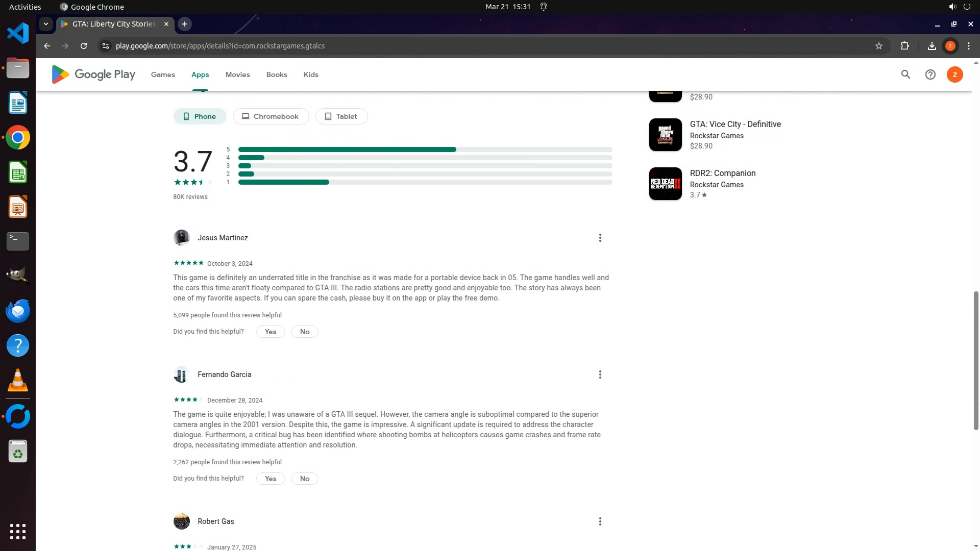View site information icon in address bar

(x=106, y=46)
